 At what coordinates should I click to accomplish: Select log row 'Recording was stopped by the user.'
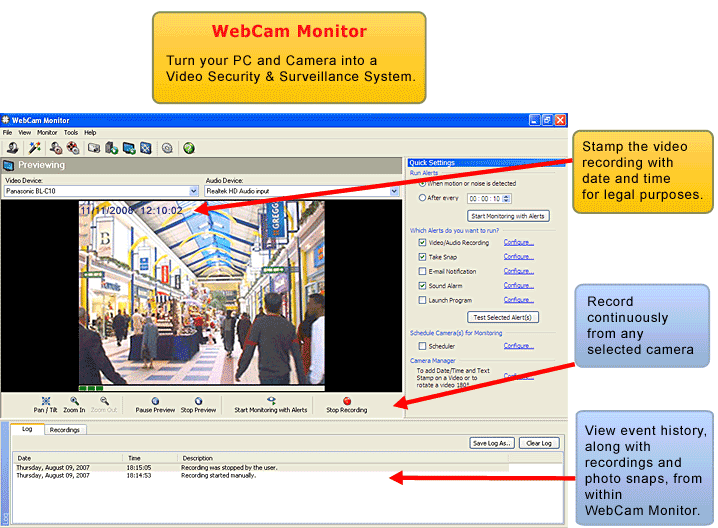[261, 468]
